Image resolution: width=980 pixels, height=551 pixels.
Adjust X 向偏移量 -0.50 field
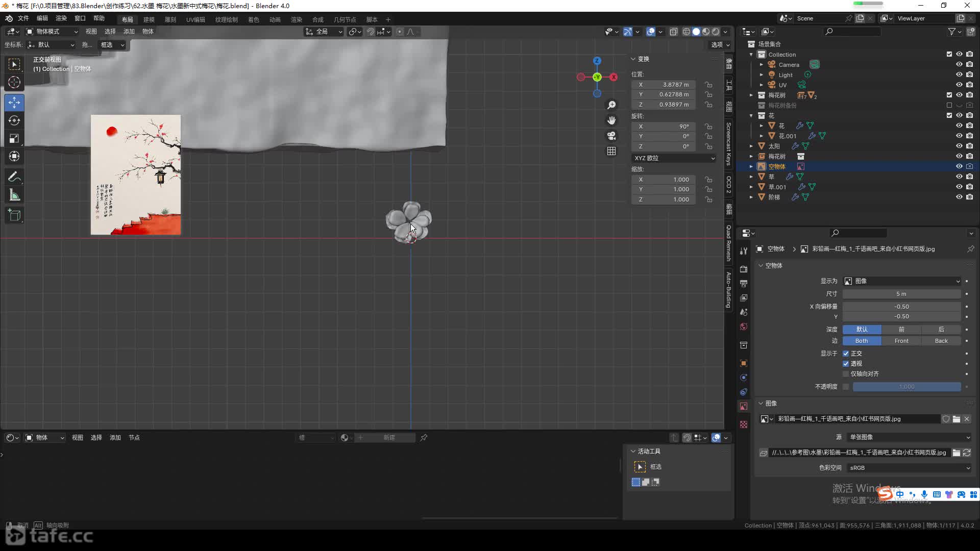point(902,307)
